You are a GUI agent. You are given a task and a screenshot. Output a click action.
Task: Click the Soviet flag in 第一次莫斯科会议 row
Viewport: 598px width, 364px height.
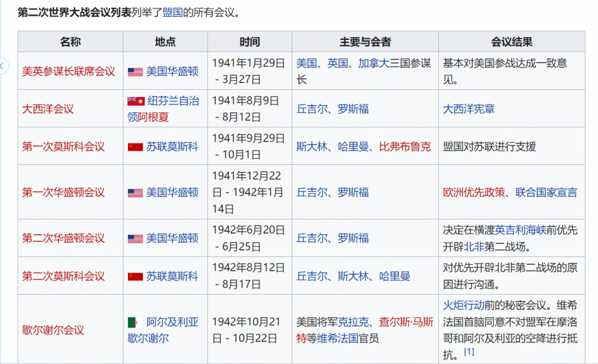point(135,147)
